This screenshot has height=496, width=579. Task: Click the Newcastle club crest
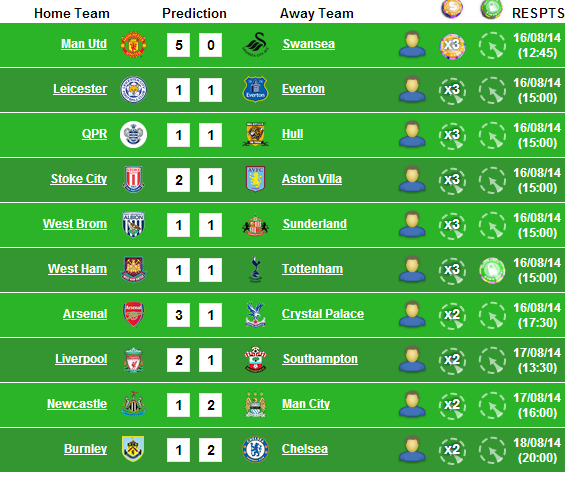point(133,404)
